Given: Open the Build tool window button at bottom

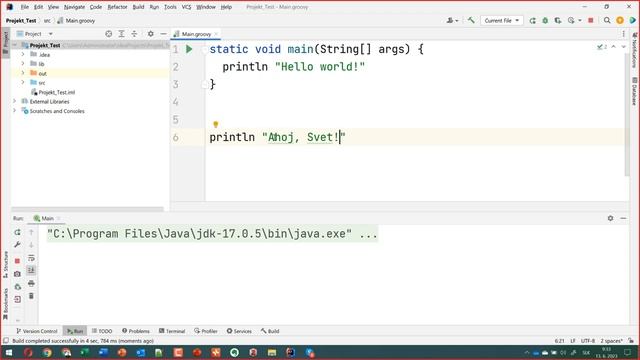Looking at the screenshot, I should tap(270, 331).
